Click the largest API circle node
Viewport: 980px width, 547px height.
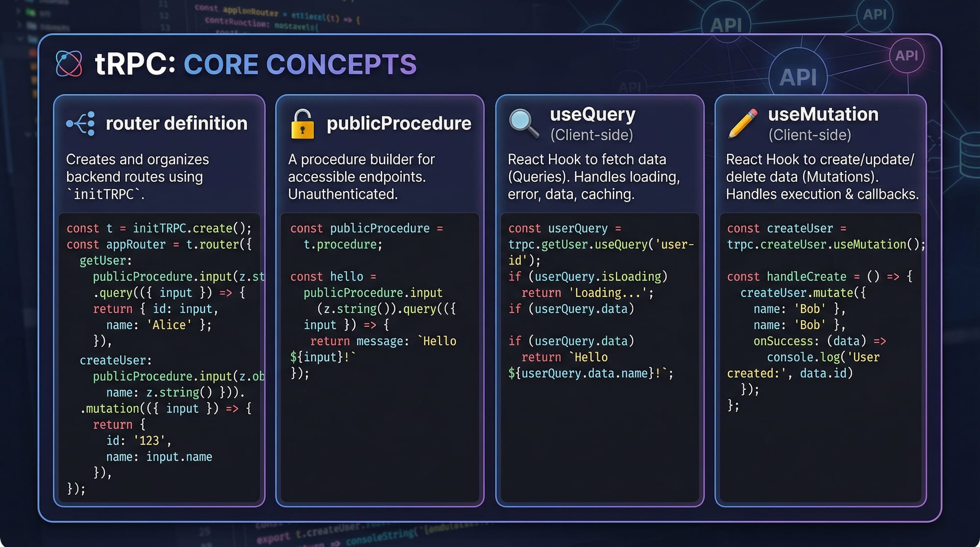pos(798,77)
